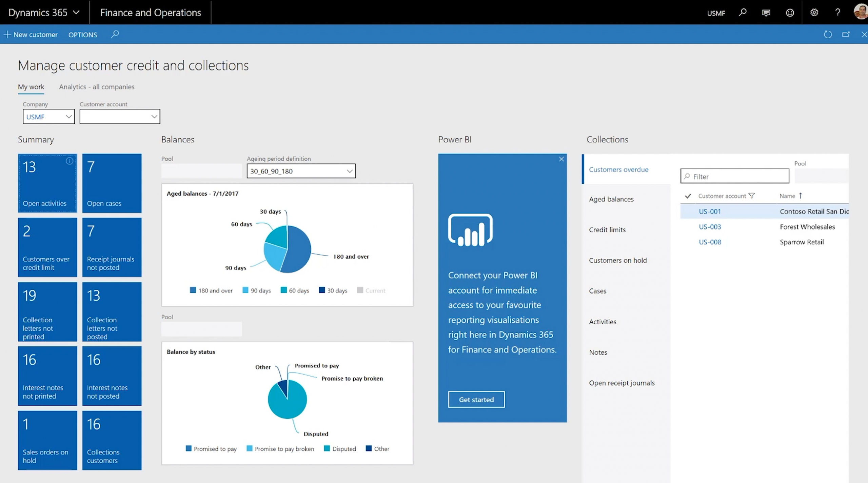868x483 pixels.
Task: Toggle 30 days legend item
Action: [333, 290]
